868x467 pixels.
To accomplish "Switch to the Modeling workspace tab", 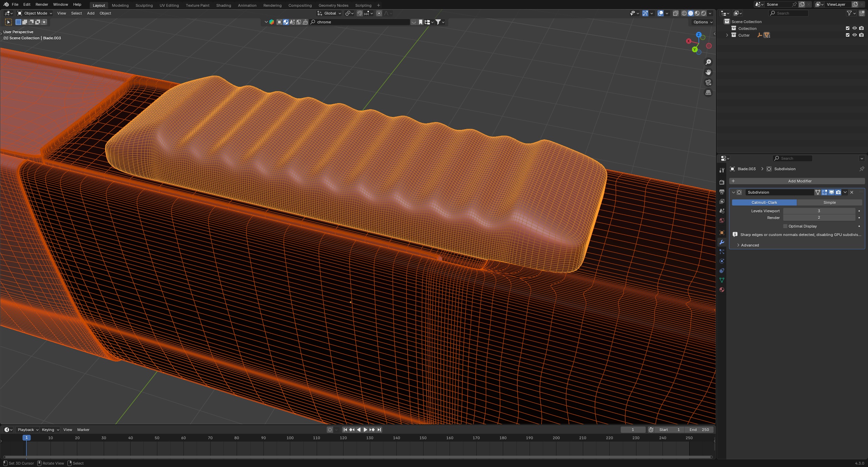I will [120, 5].
